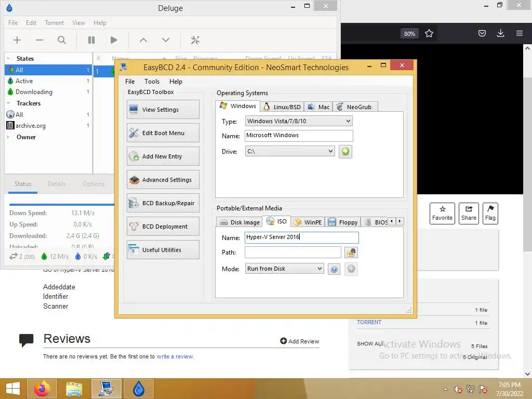Switch to Deluge Options tab

(x=94, y=184)
